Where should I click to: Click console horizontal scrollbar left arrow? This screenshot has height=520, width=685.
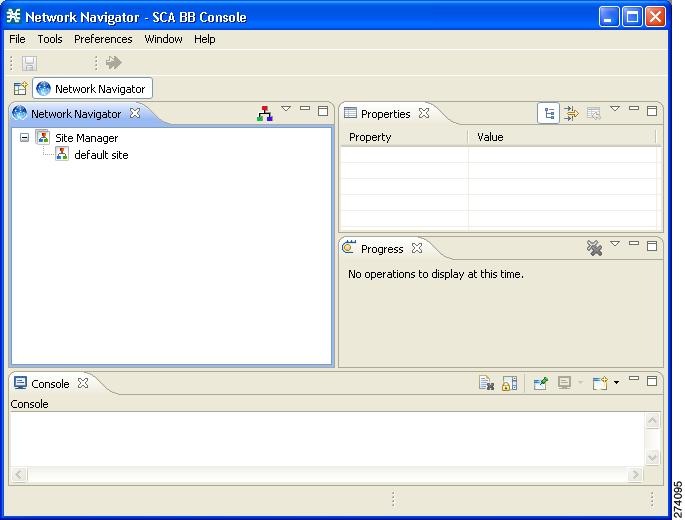click(19, 474)
